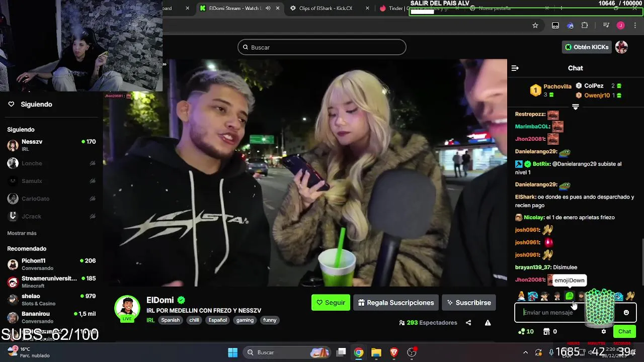The image size is (644, 362).
Task: Open Nesszv's channel in the sidebar
Action: 51,145
